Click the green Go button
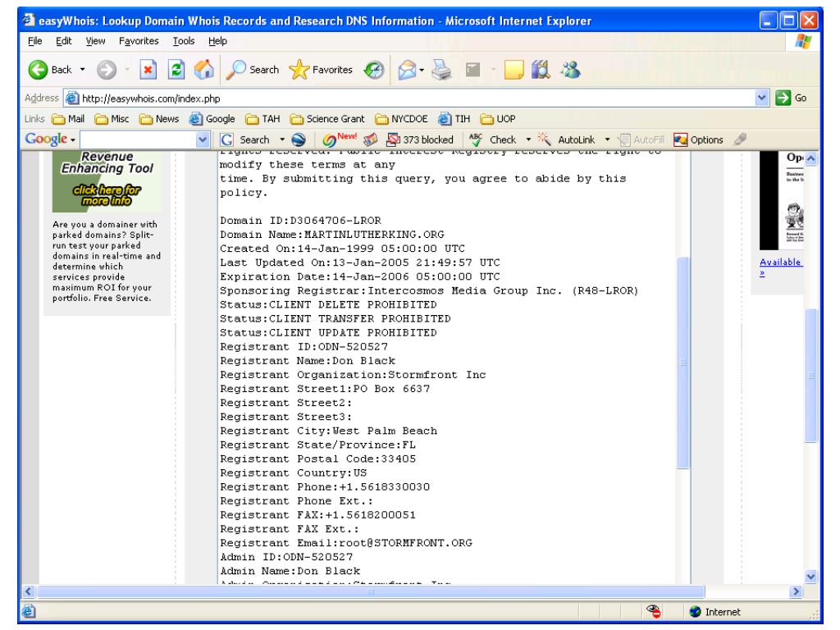This screenshot has height=630, width=840. [x=792, y=98]
